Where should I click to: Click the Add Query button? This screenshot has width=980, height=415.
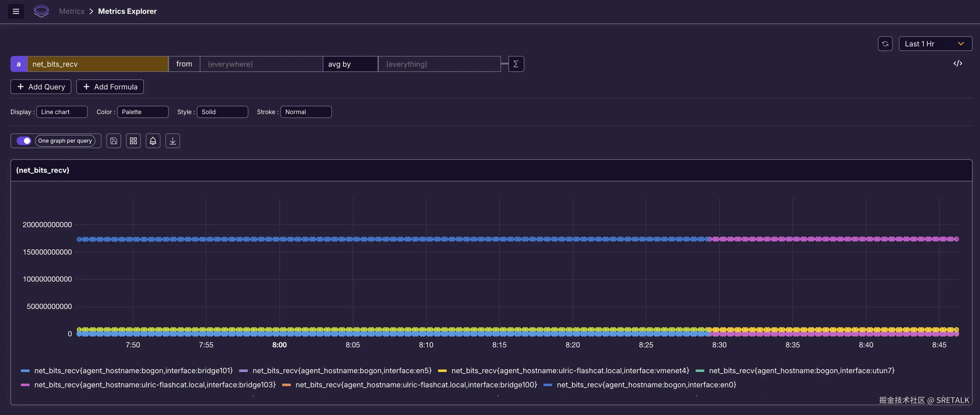[x=41, y=87]
